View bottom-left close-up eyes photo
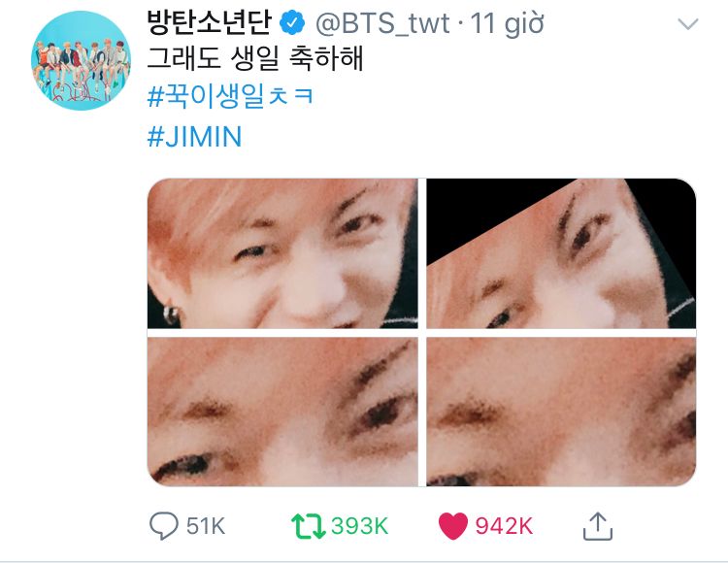Image resolution: width=728 pixels, height=563 pixels. (x=282, y=412)
